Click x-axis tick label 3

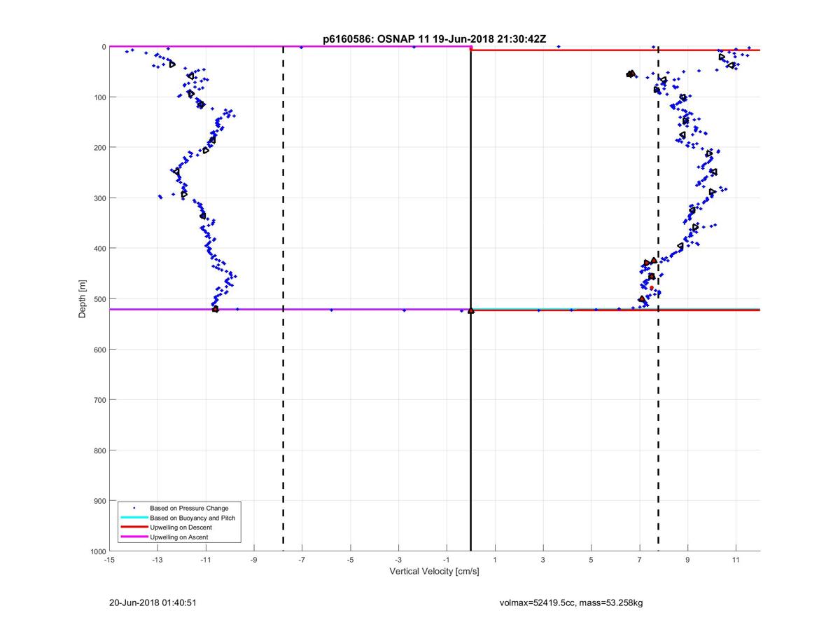[x=543, y=560]
